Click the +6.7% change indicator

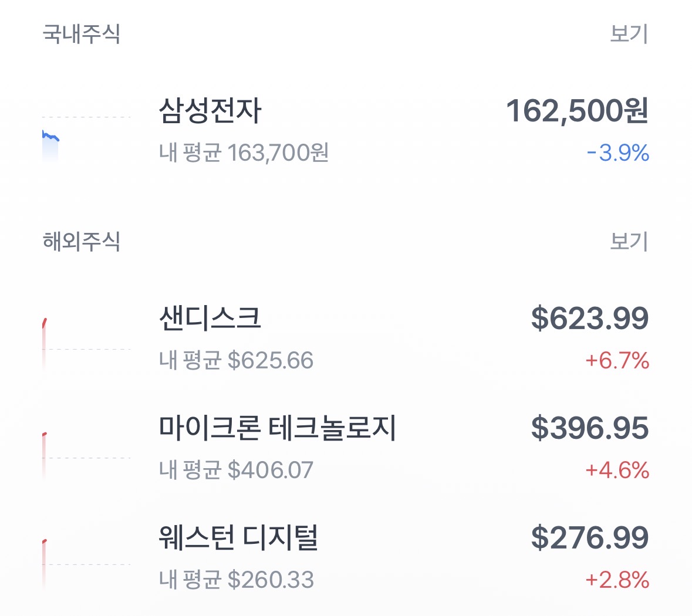(617, 361)
